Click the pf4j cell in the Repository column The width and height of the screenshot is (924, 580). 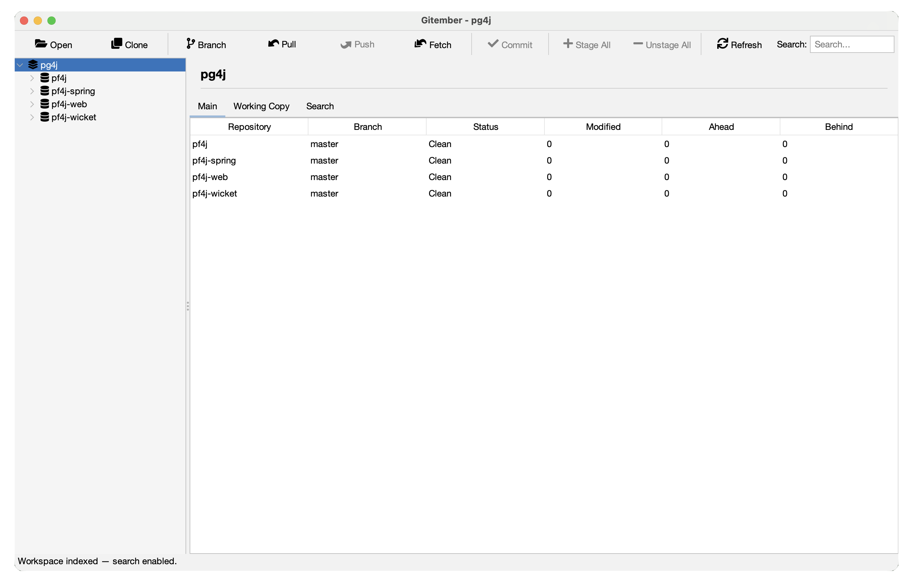point(249,144)
